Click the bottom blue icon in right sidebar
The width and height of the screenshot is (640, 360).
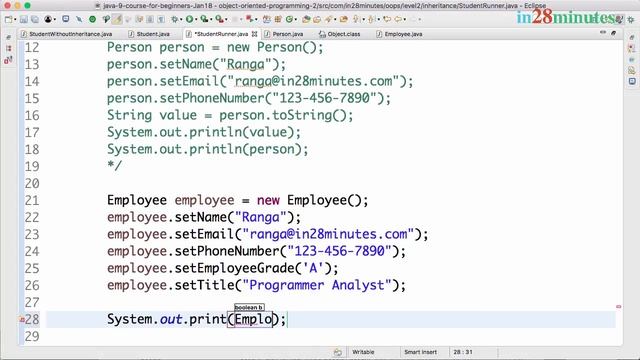tap(632, 81)
